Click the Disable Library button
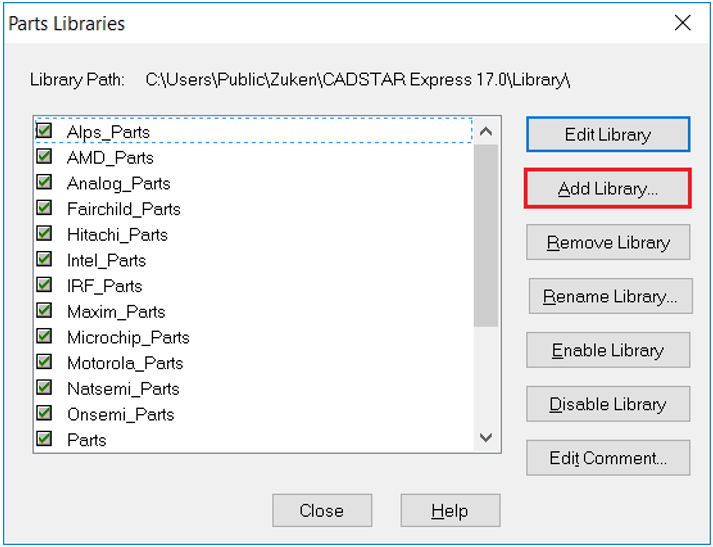 (x=608, y=404)
